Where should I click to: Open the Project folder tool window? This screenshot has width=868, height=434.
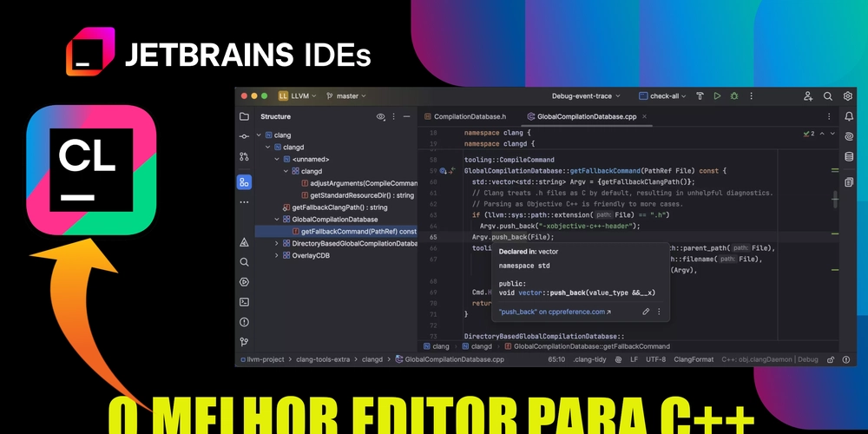[x=244, y=116]
